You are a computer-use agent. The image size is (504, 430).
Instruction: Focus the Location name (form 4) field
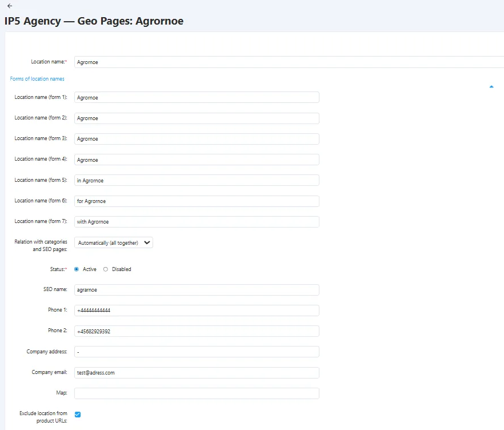pyautogui.click(x=197, y=160)
